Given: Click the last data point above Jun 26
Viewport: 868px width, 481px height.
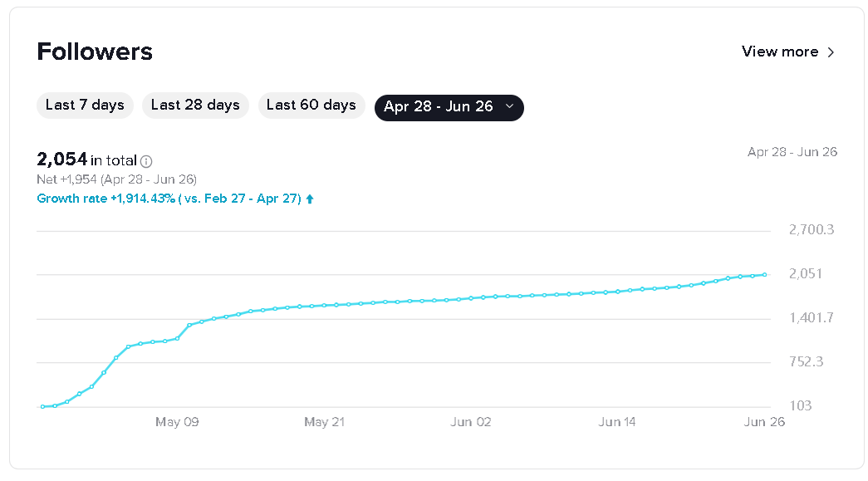Looking at the screenshot, I should tap(764, 274).
